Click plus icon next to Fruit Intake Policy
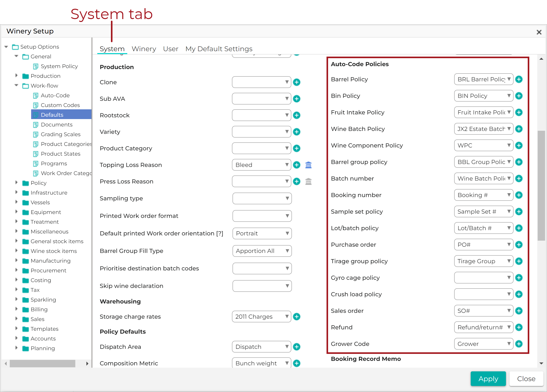 [519, 112]
